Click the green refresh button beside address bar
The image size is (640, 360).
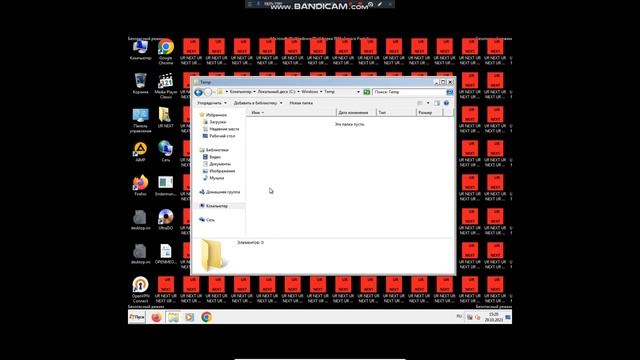[367, 92]
